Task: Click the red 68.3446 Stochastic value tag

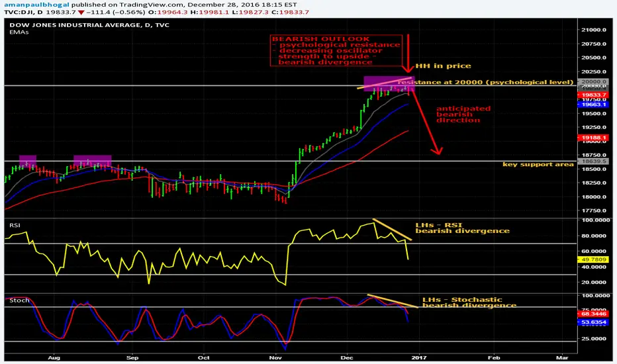Action: click(593, 314)
